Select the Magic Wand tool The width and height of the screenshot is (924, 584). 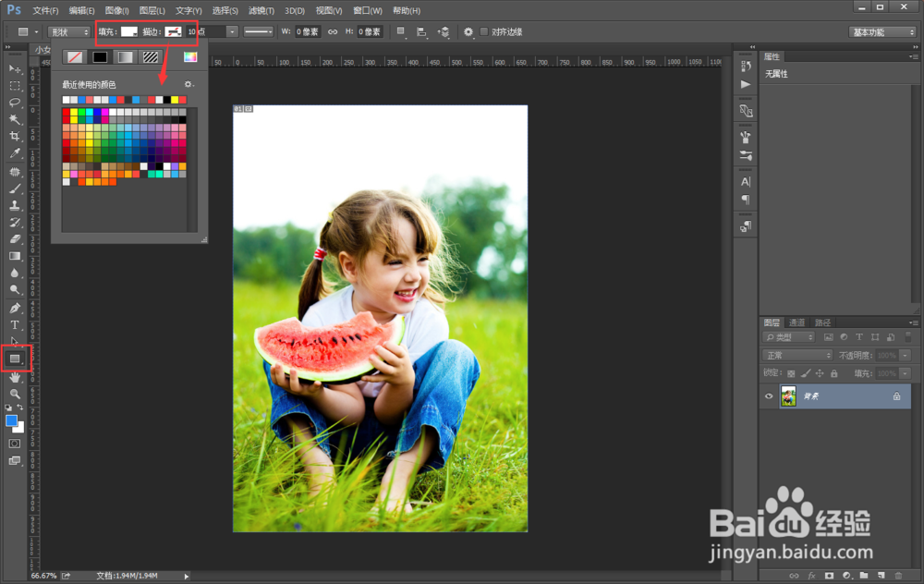15,119
